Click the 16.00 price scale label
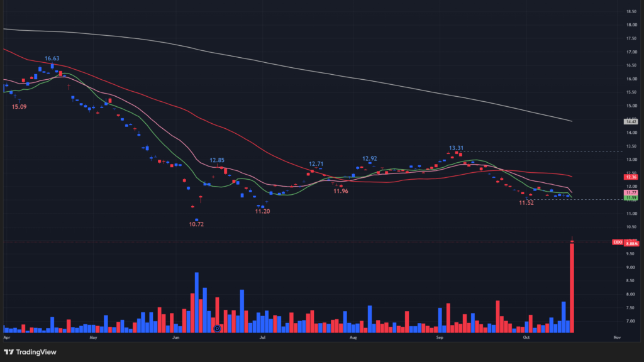This screenshot has width=644, height=362. (x=631, y=79)
